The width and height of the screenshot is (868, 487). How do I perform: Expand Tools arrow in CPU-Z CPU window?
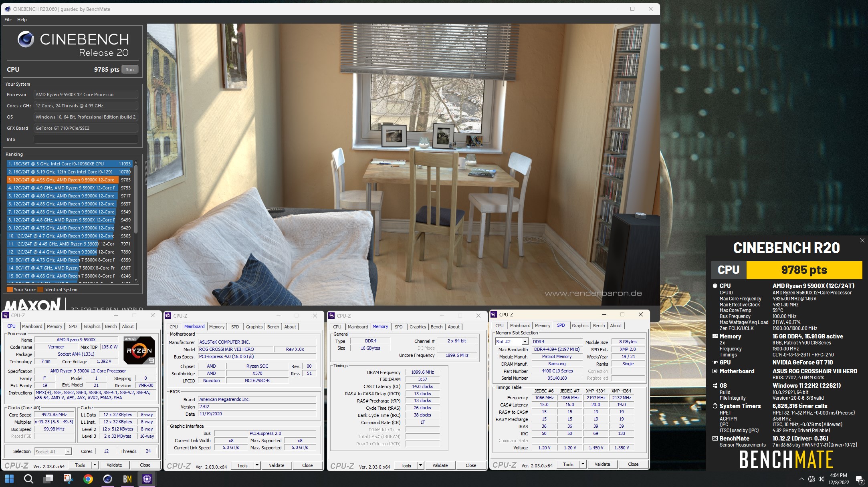pos(95,465)
